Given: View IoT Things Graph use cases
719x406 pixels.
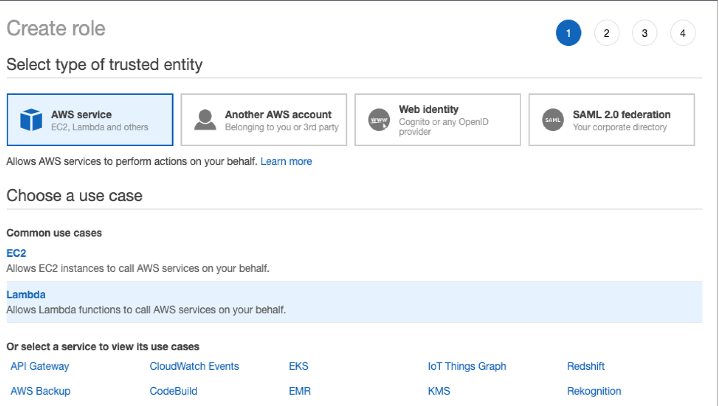Looking at the screenshot, I should point(467,366).
